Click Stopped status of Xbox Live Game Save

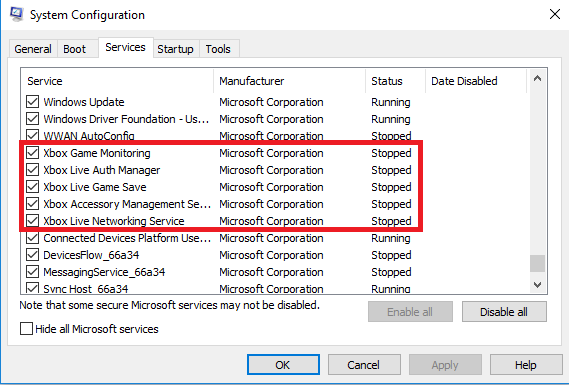coord(391,187)
